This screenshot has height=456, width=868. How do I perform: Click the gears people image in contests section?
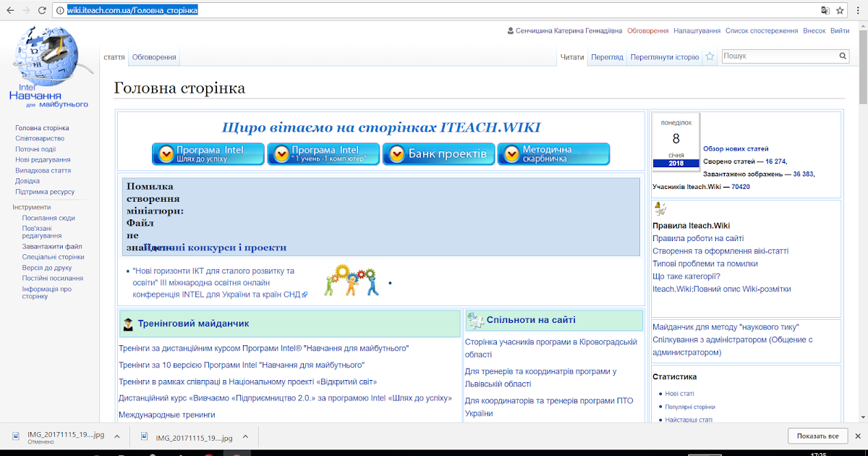click(352, 280)
